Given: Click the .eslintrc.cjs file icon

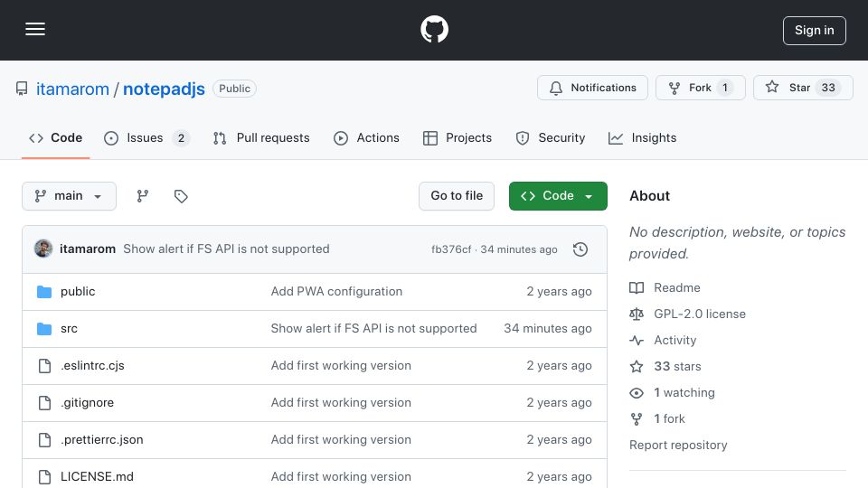Looking at the screenshot, I should coord(44,366).
